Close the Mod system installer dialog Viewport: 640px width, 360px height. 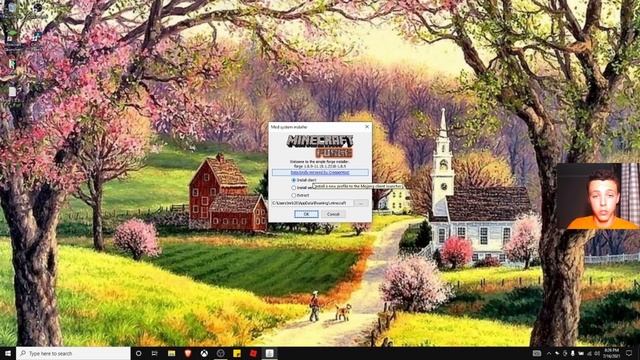click(x=367, y=127)
